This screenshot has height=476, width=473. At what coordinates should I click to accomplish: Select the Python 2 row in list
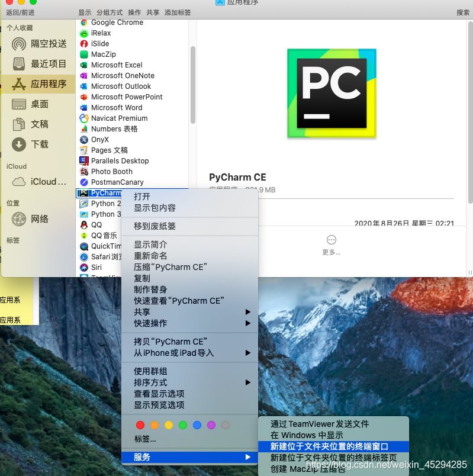[100, 204]
